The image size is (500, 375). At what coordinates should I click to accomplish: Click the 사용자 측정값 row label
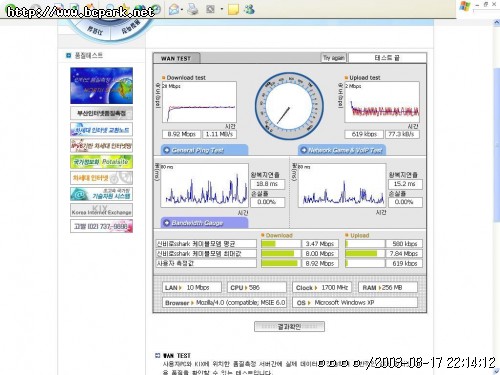pos(206,263)
